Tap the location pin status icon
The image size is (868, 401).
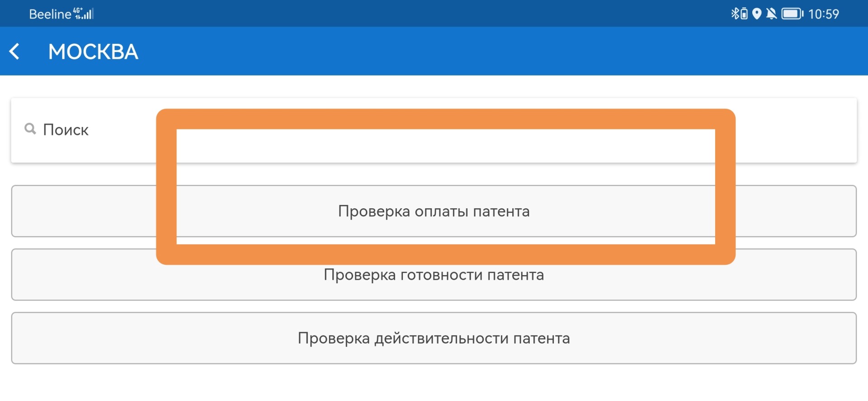click(x=757, y=14)
